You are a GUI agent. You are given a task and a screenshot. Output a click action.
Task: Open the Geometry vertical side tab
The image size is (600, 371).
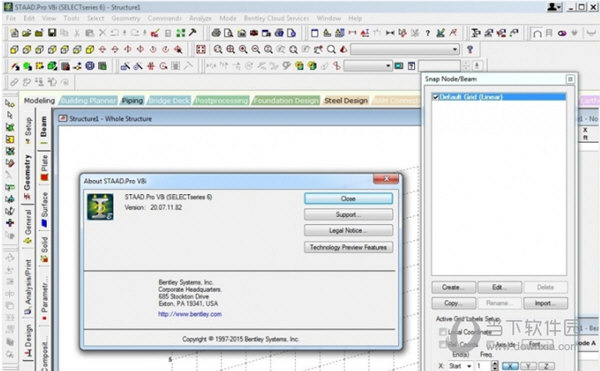[x=27, y=176]
